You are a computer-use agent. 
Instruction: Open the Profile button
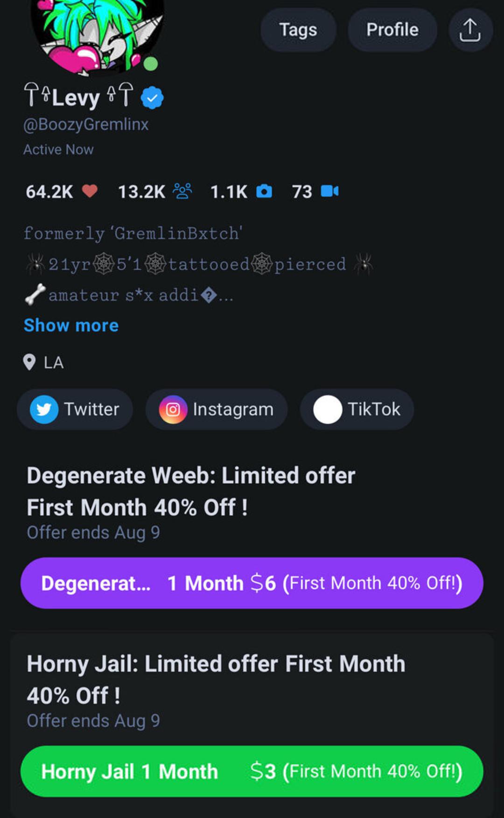pos(392,30)
